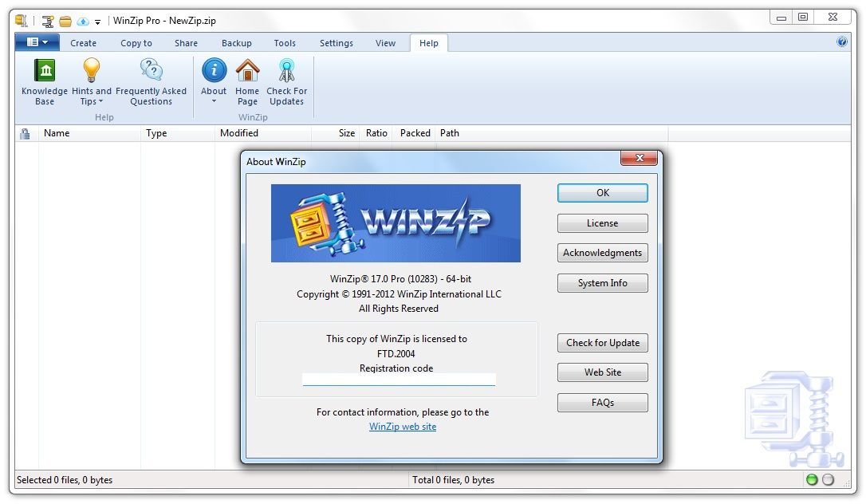Click the Web Site button
Image resolution: width=866 pixels, height=504 pixels.
[x=603, y=372]
